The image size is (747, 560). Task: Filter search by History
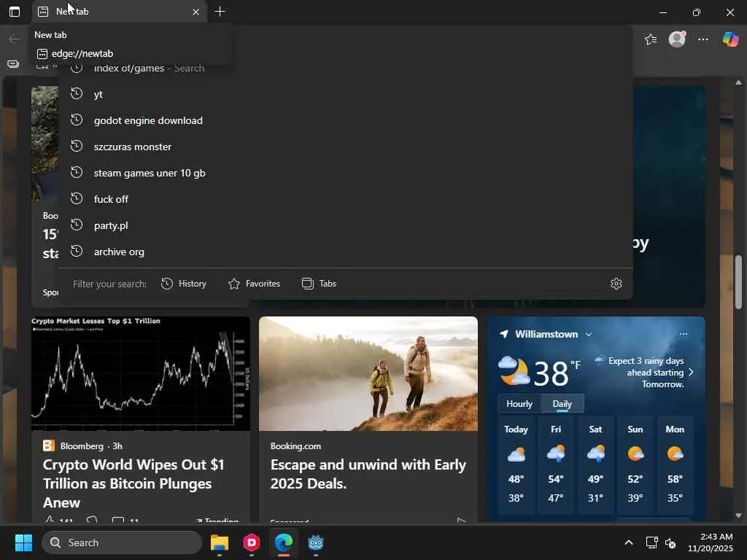[183, 284]
